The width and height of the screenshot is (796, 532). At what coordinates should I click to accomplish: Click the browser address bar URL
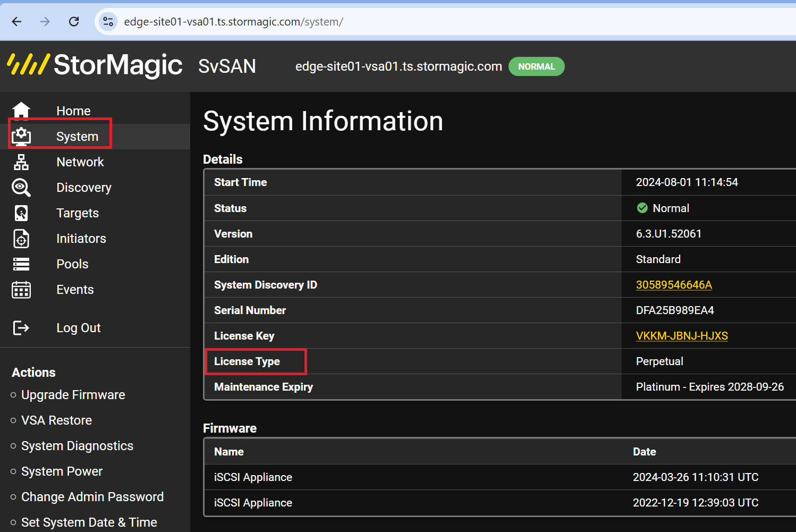click(234, 22)
